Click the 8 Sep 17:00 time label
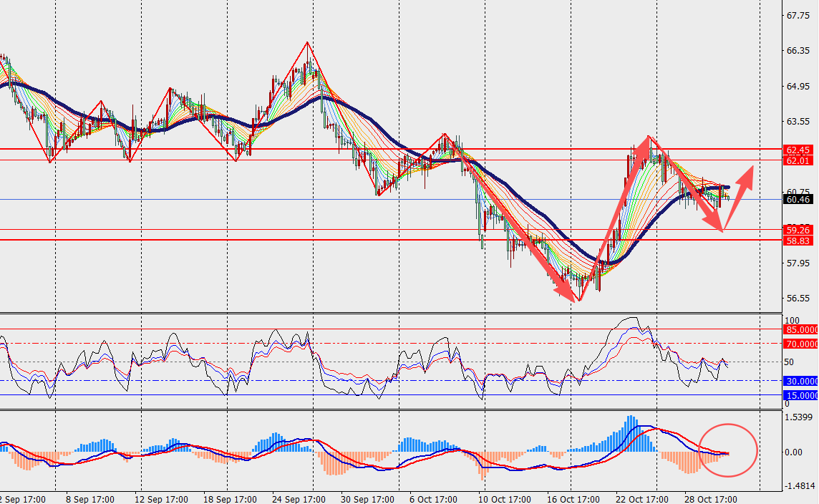This screenshot has height=504, width=819. (x=93, y=498)
